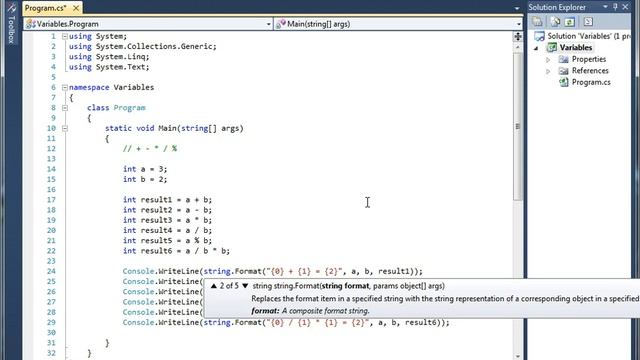640x360 pixels.
Task: Click the Variables C# project icon
Action: pos(552,48)
